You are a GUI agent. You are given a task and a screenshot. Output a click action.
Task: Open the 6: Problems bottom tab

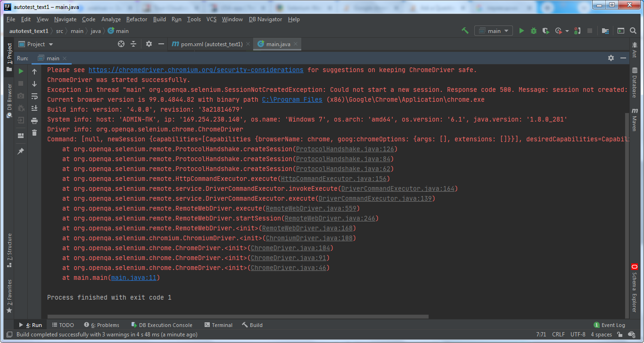[x=101, y=325]
